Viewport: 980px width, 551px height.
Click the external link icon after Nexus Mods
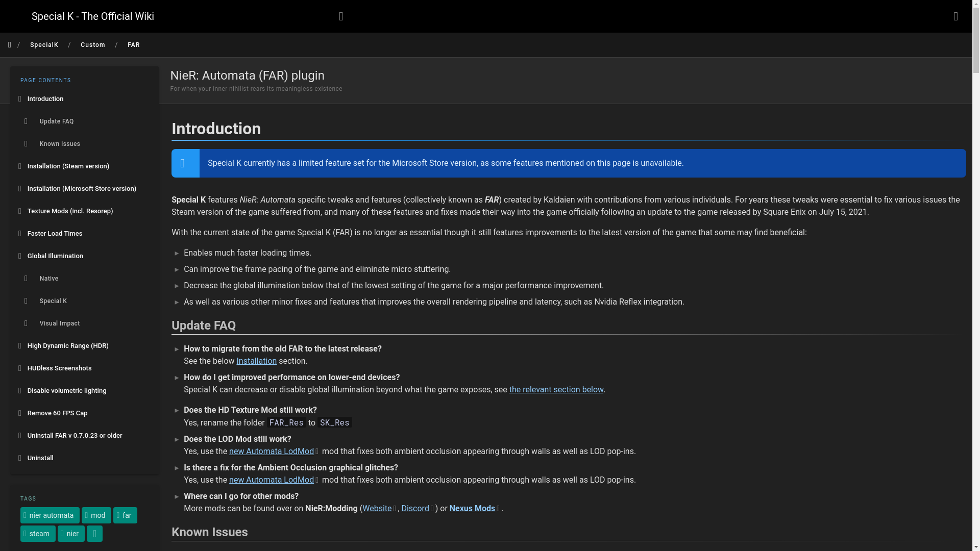(498, 509)
